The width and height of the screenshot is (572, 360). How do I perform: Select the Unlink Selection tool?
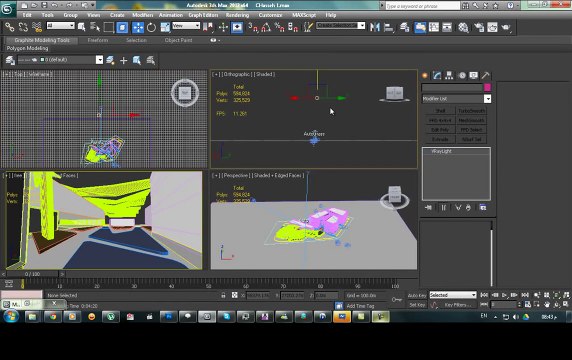23,27
